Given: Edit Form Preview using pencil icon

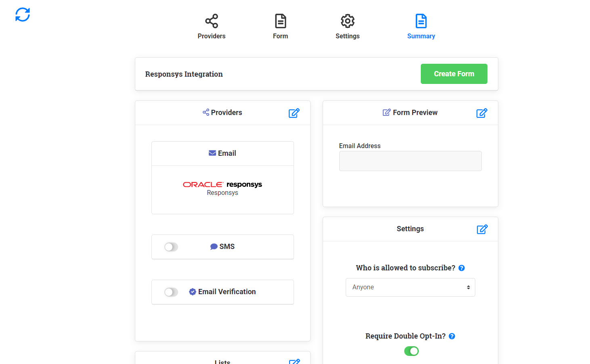Looking at the screenshot, I should [481, 113].
